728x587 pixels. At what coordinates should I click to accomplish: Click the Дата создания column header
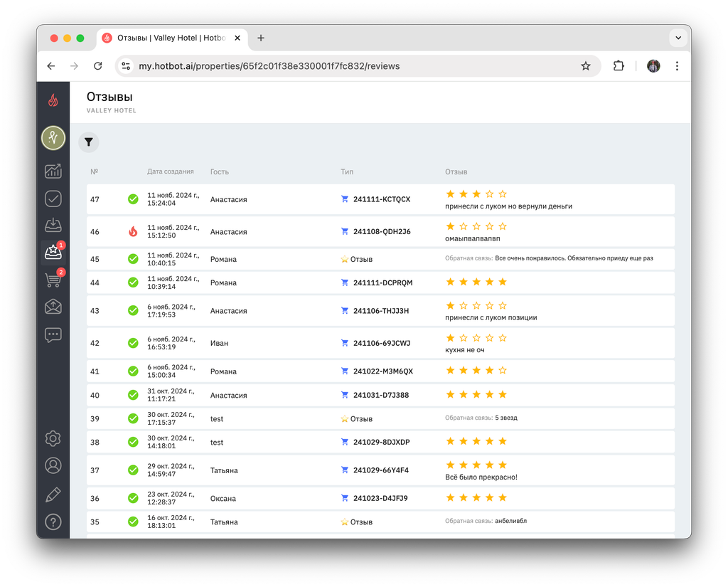click(171, 171)
